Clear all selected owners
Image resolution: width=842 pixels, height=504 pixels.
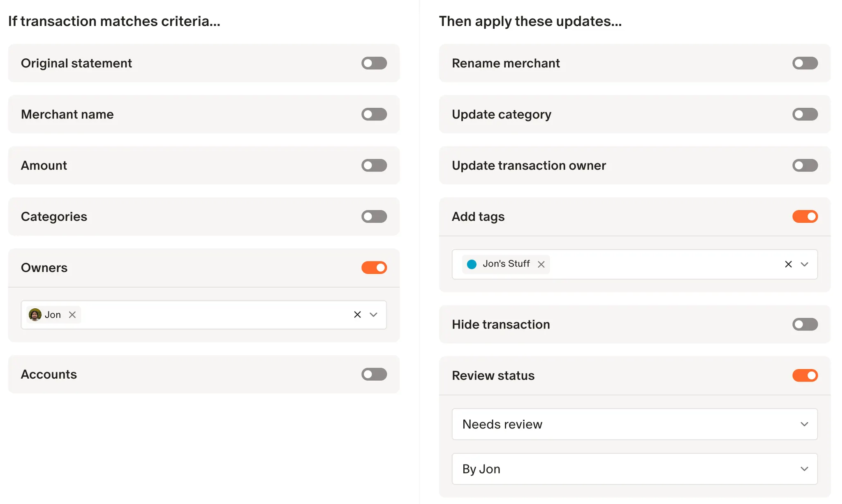(357, 315)
